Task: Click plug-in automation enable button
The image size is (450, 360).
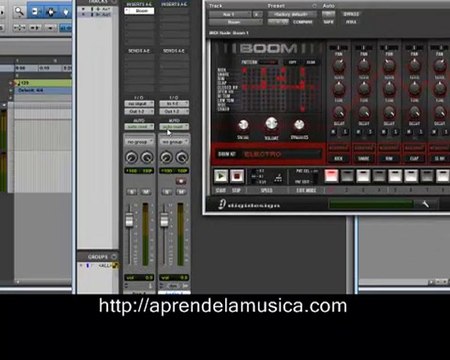Action: 328,14
